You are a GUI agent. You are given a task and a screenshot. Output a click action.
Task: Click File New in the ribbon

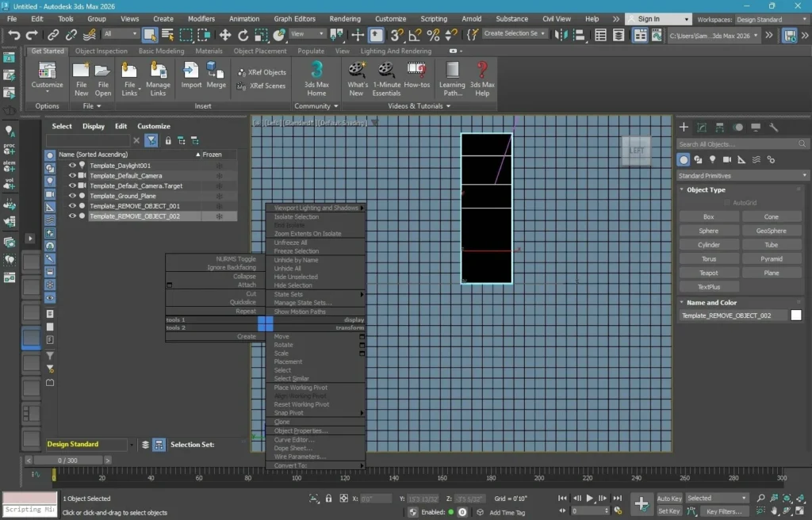(81, 78)
